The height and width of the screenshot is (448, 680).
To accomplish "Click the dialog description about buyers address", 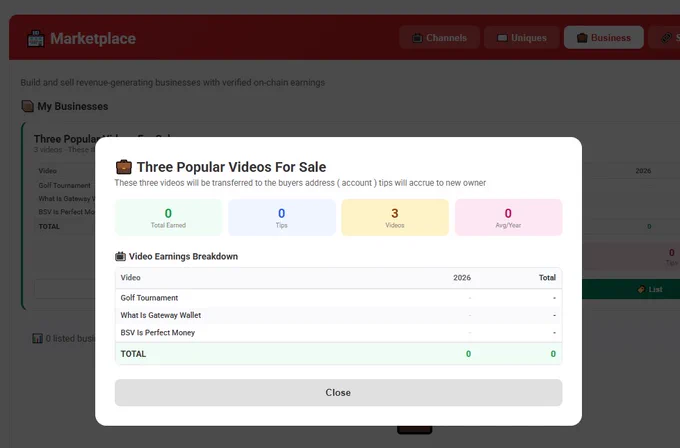I will pyautogui.click(x=300, y=183).
